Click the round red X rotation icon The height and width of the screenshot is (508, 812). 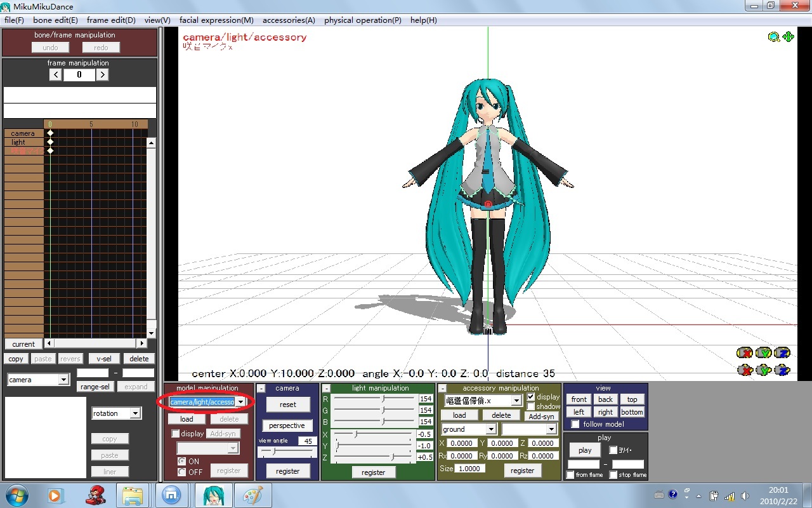click(744, 352)
